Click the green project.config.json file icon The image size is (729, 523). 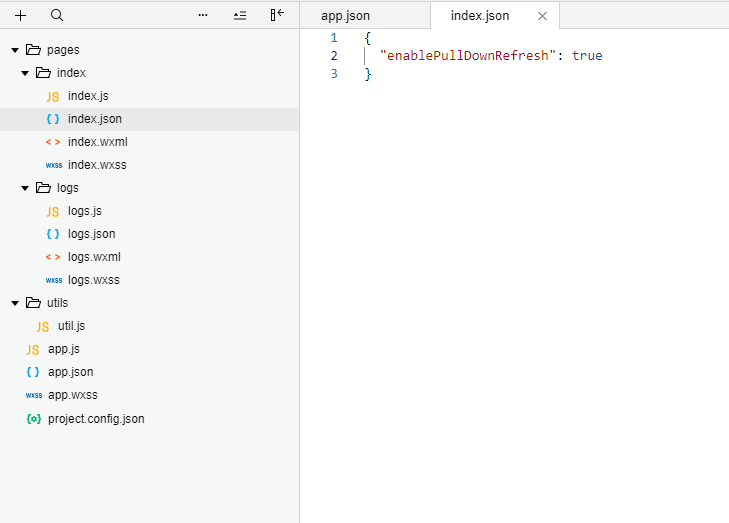[33, 419]
